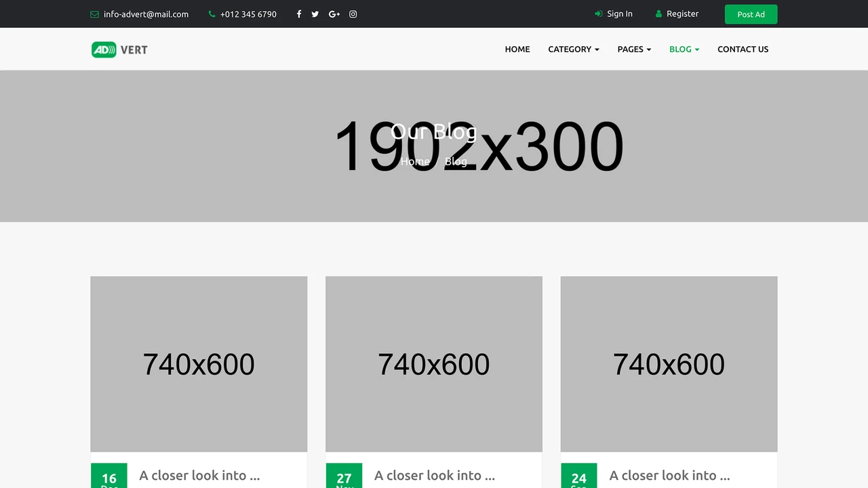Click the Our Blog heading
Screen dimensions: 868x488
point(434,131)
